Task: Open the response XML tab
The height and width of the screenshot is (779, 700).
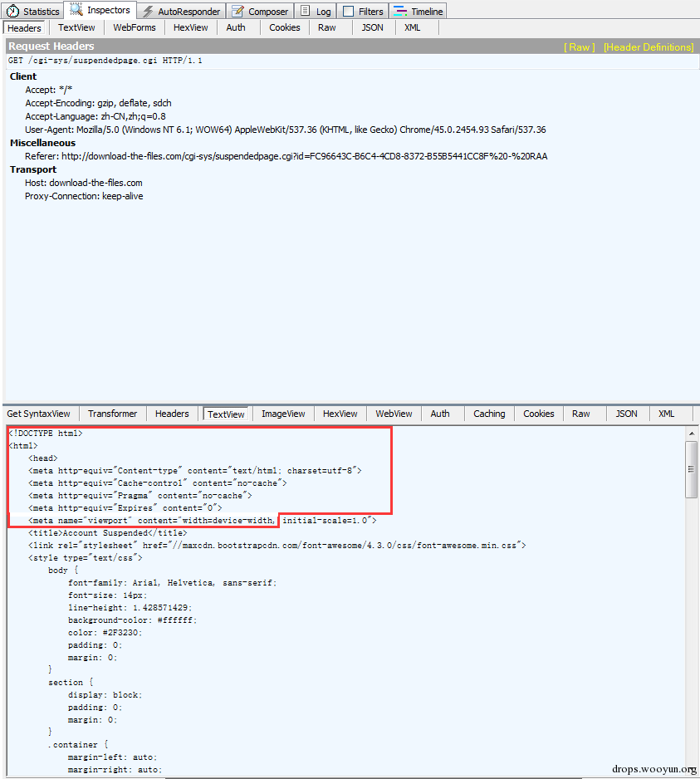Action: pyautogui.click(x=667, y=414)
